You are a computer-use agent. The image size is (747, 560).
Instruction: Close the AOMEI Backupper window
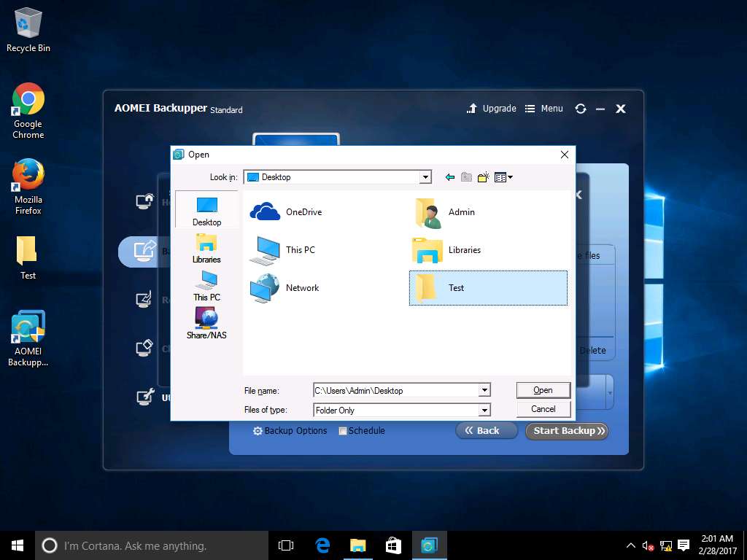point(620,109)
